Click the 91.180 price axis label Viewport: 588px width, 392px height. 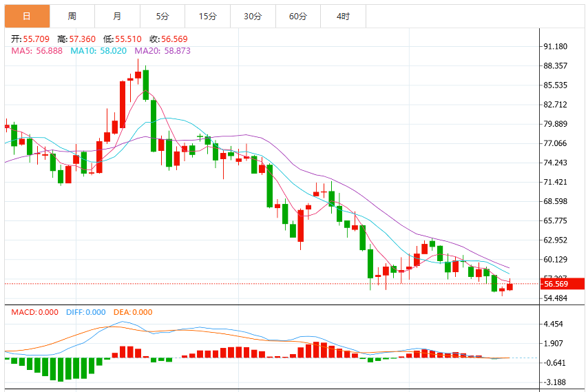tap(556, 47)
